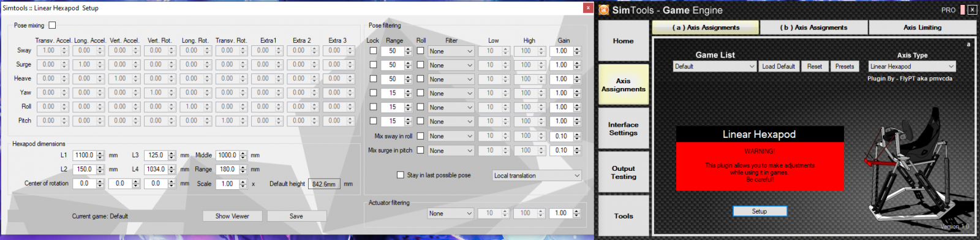Toggle the Mix sway in roll checkbox
The width and height of the screenshot is (980, 240).
420,136
